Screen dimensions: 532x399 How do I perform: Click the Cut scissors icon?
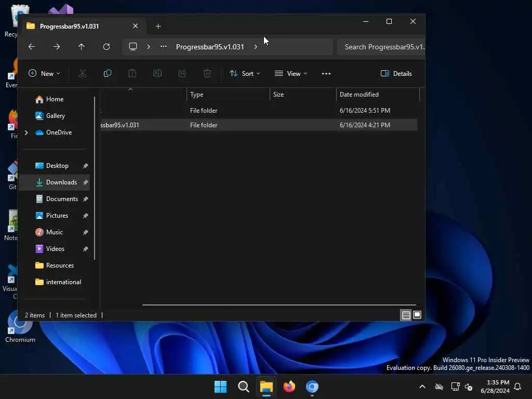pyautogui.click(x=83, y=74)
